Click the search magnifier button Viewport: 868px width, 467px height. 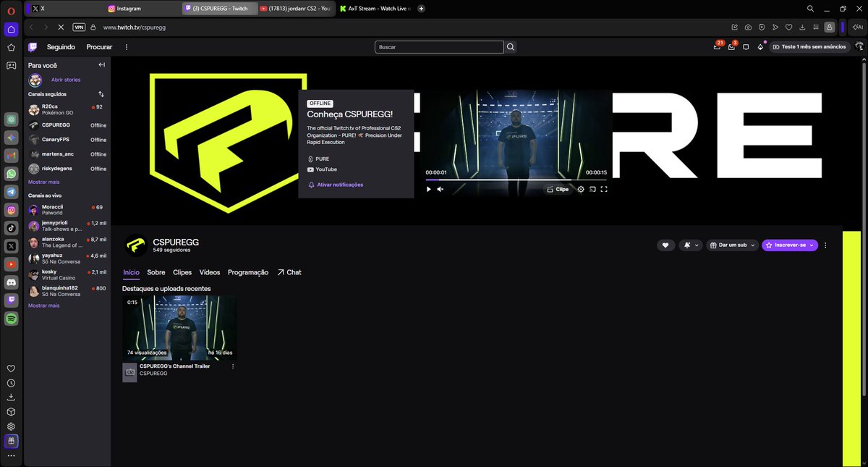coord(511,47)
